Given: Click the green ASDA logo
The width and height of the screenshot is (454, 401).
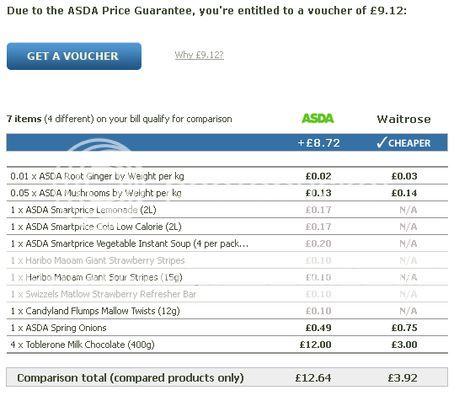Looking at the screenshot, I should (318, 118).
